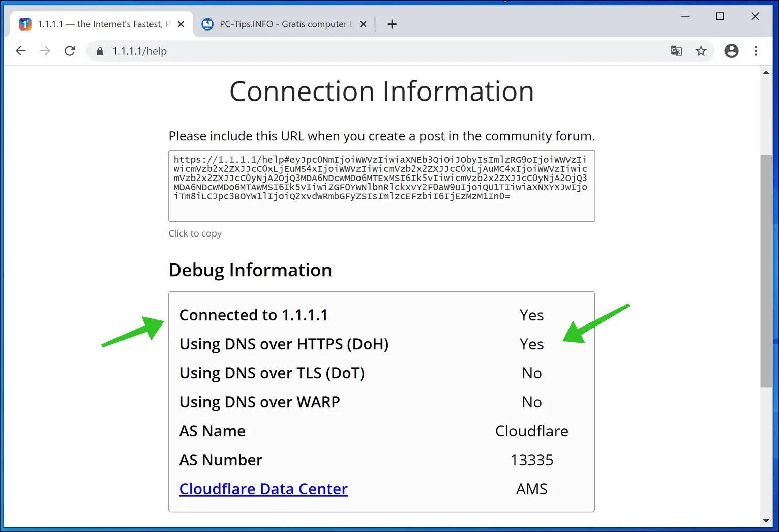779x532 pixels.
Task: Switch to the PC-Tips.INFO tab
Action: [x=284, y=24]
